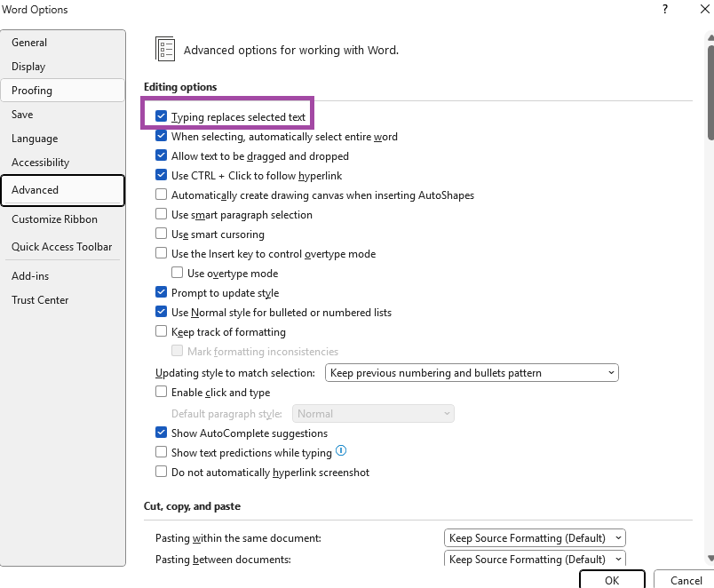This screenshot has width=714, height=588.
Task: Enable Use smart cursoring checkbox
Action: tap(162, 234)
